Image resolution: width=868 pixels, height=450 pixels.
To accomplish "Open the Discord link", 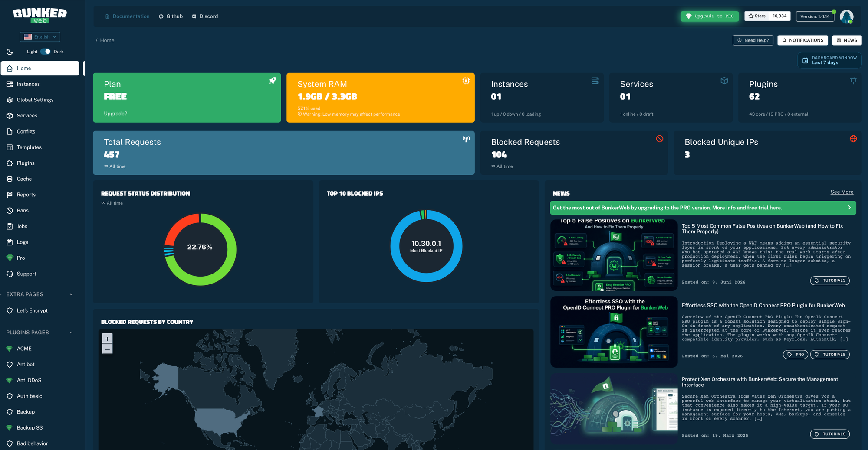I will pos(205,16).
